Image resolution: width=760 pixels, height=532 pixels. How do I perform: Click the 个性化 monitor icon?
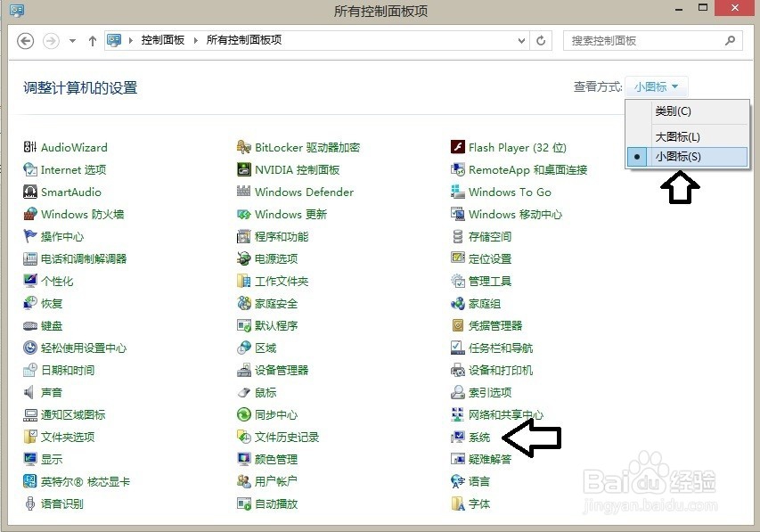[x=30, y=281]
